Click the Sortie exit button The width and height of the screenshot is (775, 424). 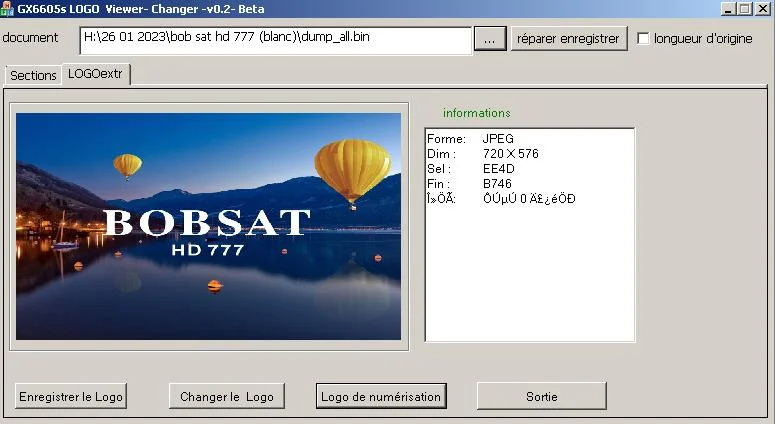point(542,396)
